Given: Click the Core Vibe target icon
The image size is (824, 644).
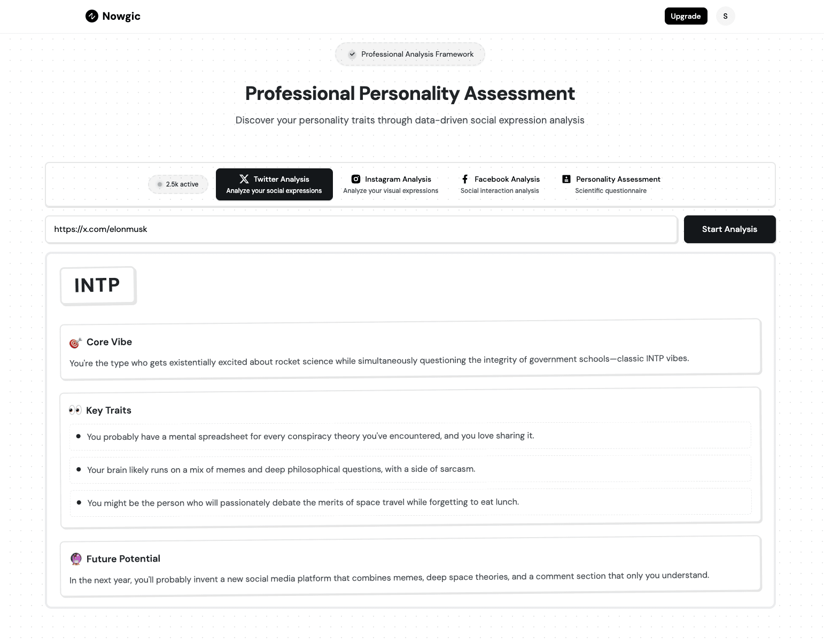Looking at the screenshot, I should (75, 343).
